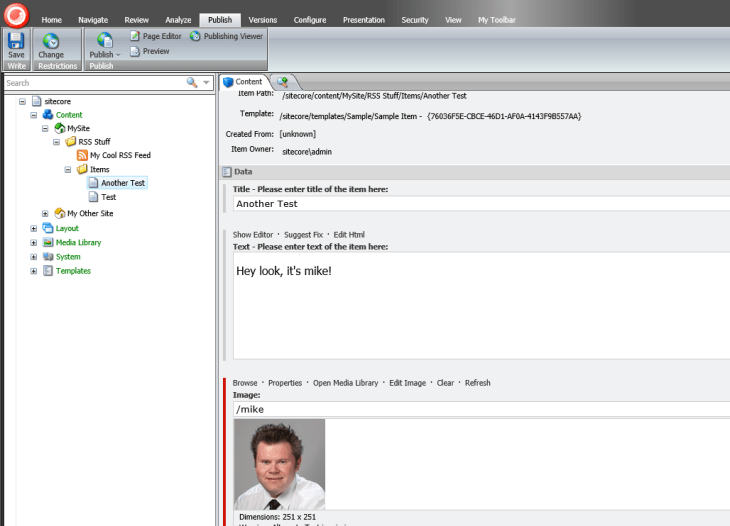Click the Sitecore red logo button
The height and width of the screenshot is (526, 730).
(17, 14)
